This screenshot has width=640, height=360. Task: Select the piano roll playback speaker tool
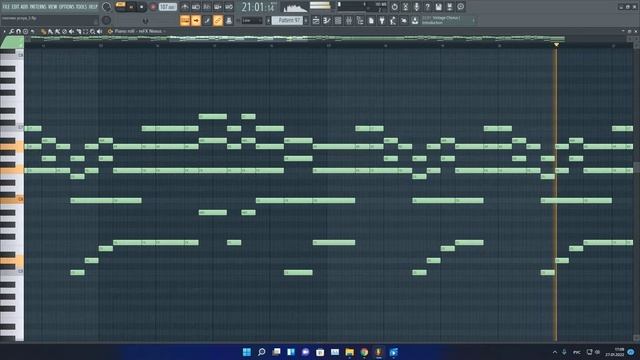[100, 31]
